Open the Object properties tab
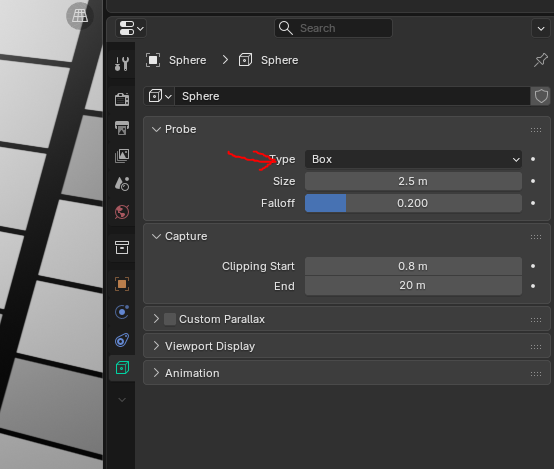 click(x=122, y=284)
